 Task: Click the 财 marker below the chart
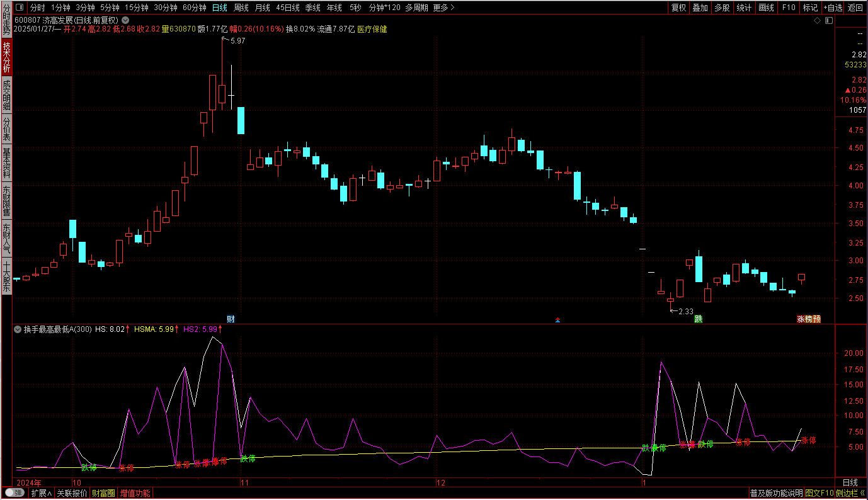(231, 319)
